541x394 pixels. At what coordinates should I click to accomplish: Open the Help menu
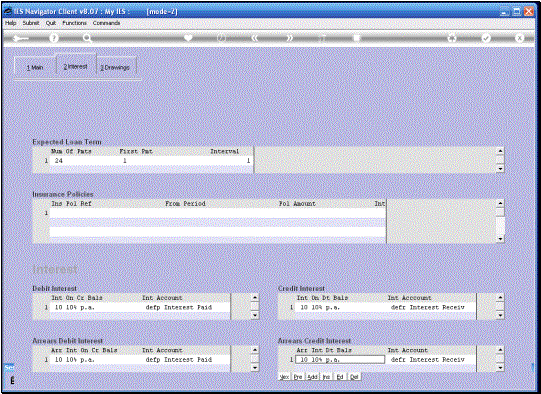click(x=11, y=23)
